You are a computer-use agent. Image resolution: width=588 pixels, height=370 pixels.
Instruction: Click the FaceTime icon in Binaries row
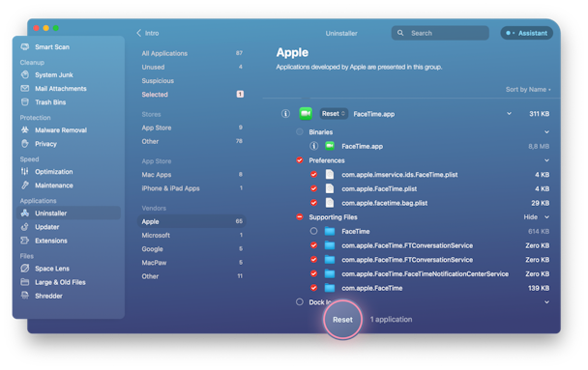(330, 146)
